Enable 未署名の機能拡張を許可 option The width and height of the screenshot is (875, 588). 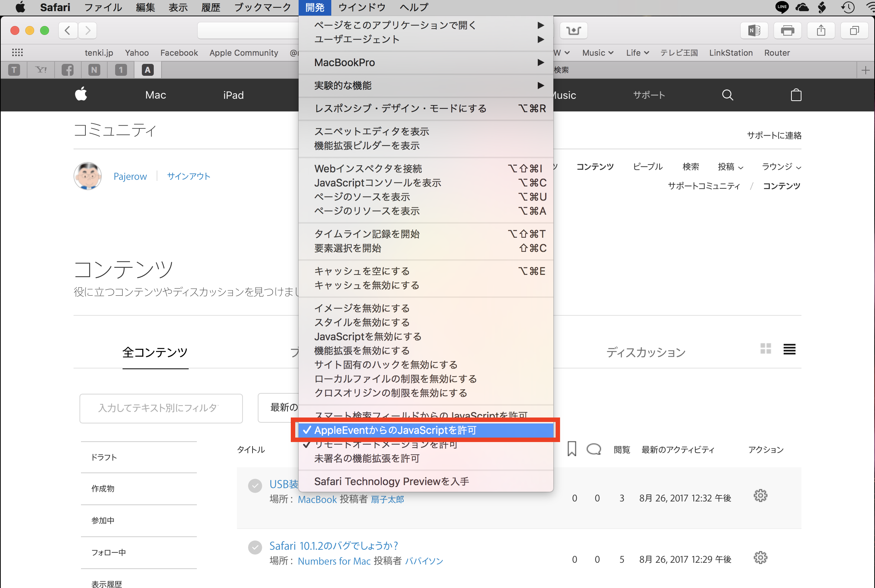[367, 459]
